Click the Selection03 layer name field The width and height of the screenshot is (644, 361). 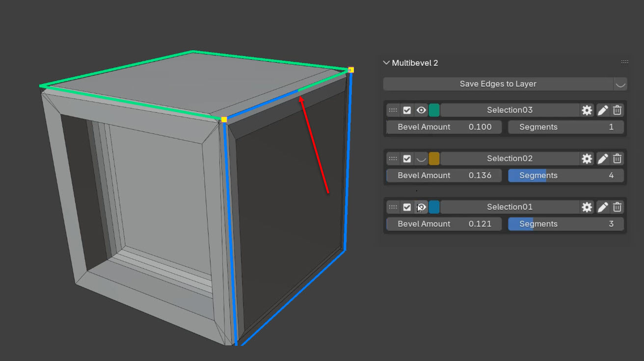tap(510, 110)
